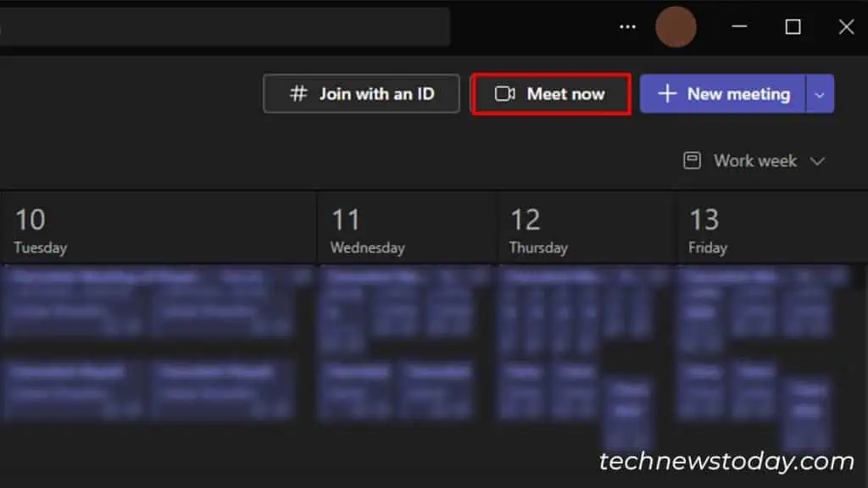Open the More options ellipsis menu
This screenshot has height=488, width=868.
(x=627, y=26)
